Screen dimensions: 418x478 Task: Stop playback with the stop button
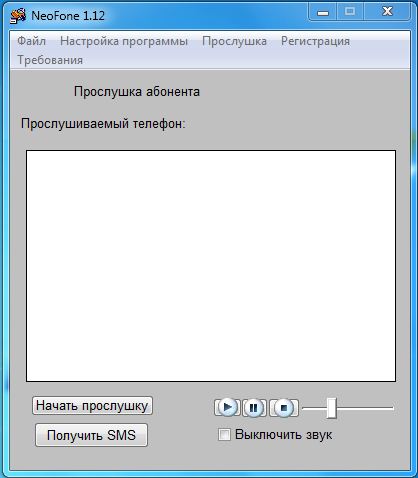point(284,408)
